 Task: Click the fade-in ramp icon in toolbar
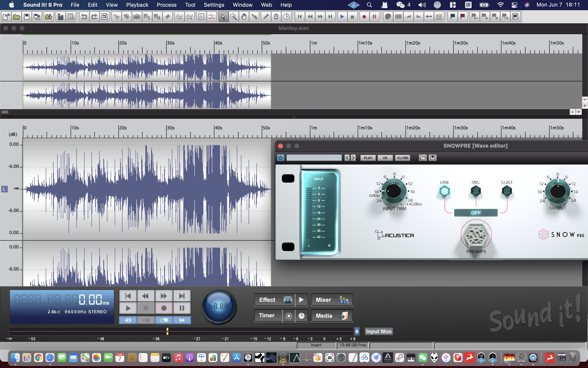[x=409, y=17]
